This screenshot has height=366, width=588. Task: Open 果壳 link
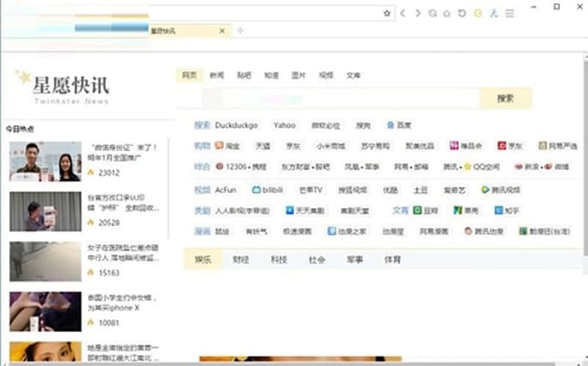466,210
